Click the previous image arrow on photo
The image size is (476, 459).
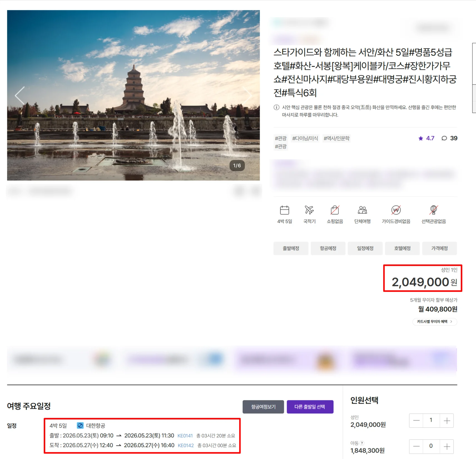20,95
